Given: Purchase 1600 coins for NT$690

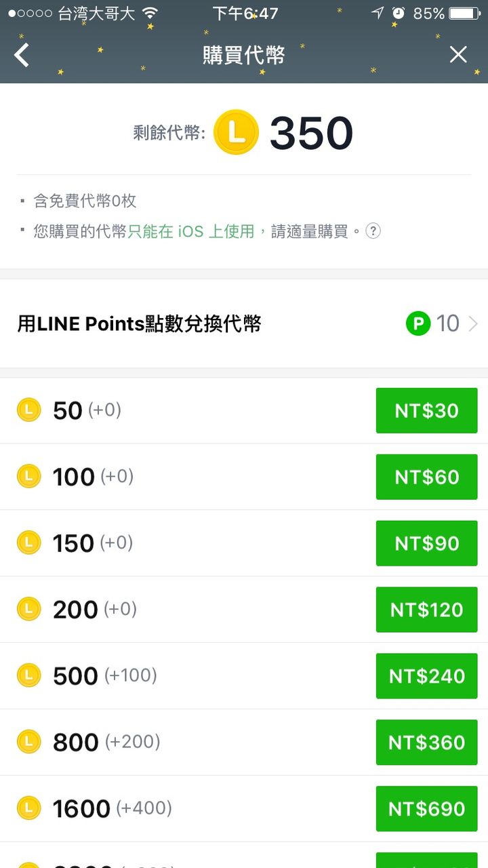Looking at the screenshot, I should pos(426,808).
